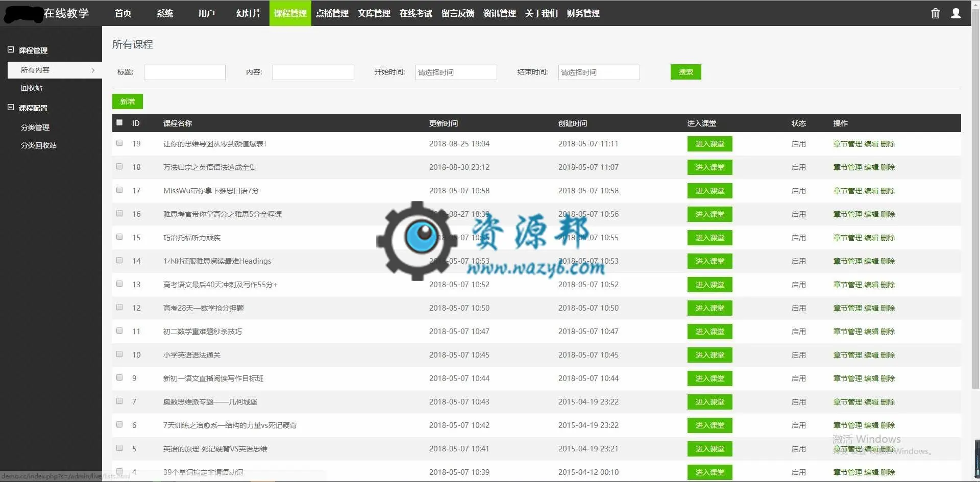
Task: Collapse the 课程配置 sidebar section icon
Action: click(x=11, y=108)
